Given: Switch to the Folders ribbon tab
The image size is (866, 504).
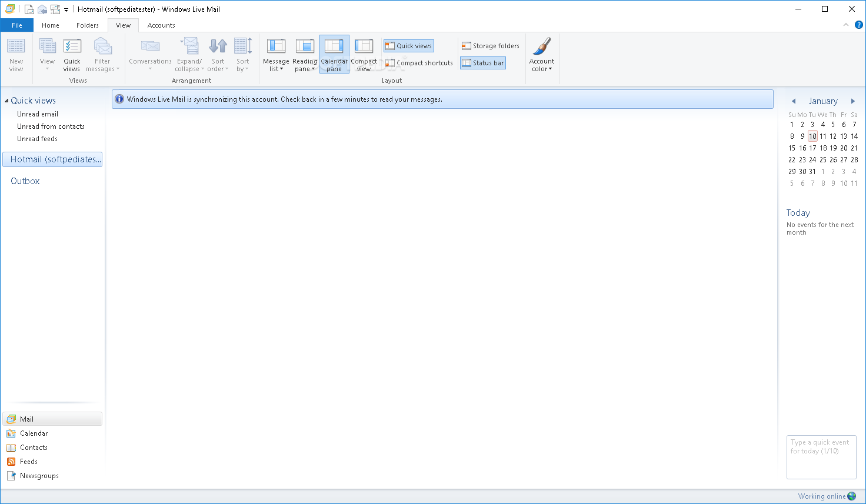Looking at the screenshot, I should [x=88, y=25].
